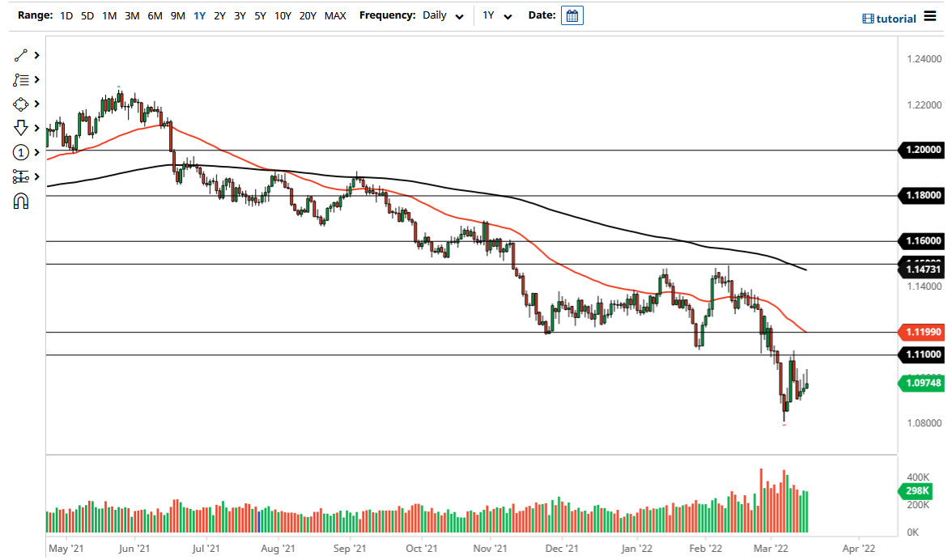Select the trend line drawing tool

point(19,55)
